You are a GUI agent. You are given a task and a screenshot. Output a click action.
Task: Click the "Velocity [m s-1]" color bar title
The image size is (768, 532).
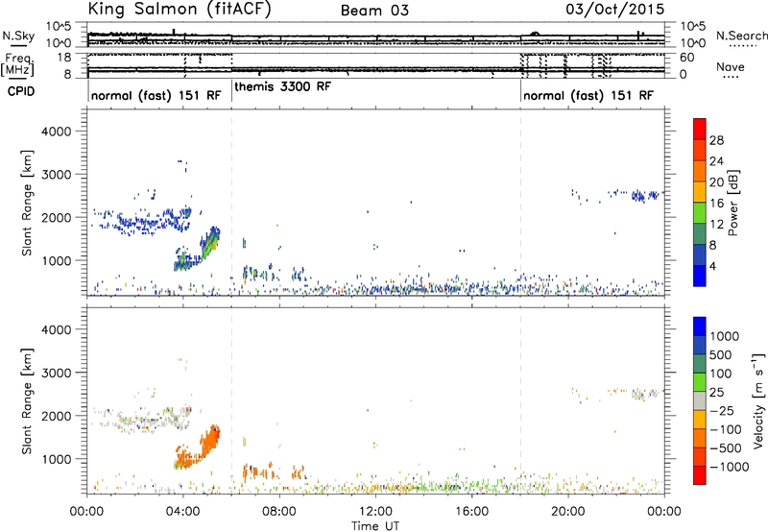click(x=758, y=400)
